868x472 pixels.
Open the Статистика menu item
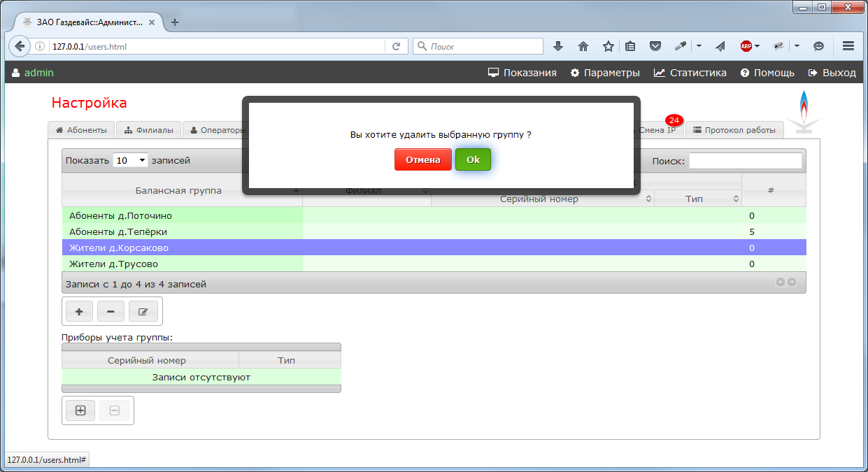pyautogui.click(x=690, y=73)
